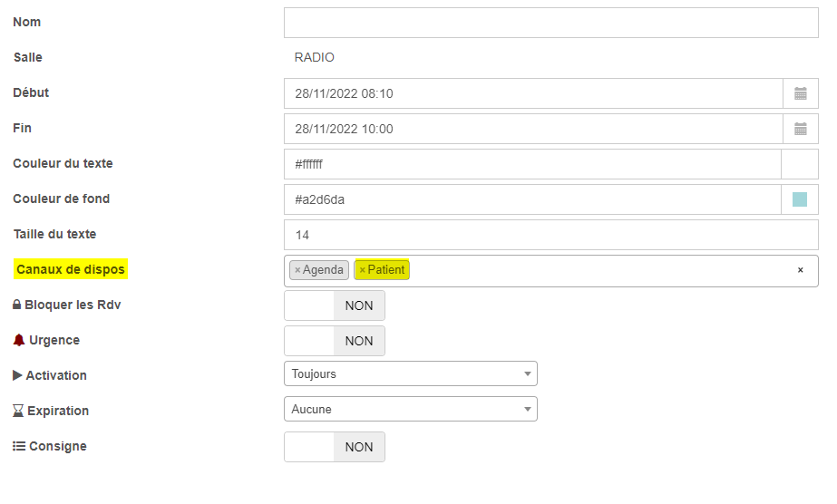This screenshot has height=504, width=837.
Task: Toggle the Urgence switch
Action: (335, 341)
